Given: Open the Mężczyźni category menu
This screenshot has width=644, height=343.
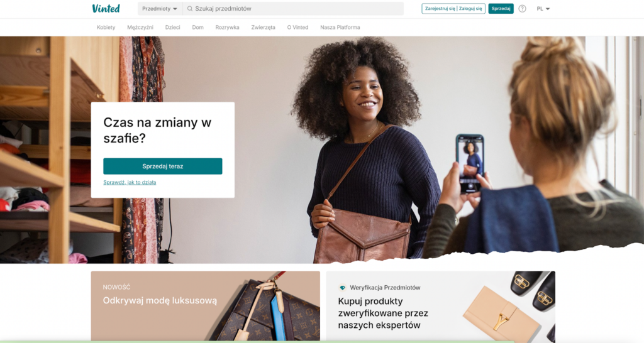Looking at the screenshot, I should [x=140, y=28].
